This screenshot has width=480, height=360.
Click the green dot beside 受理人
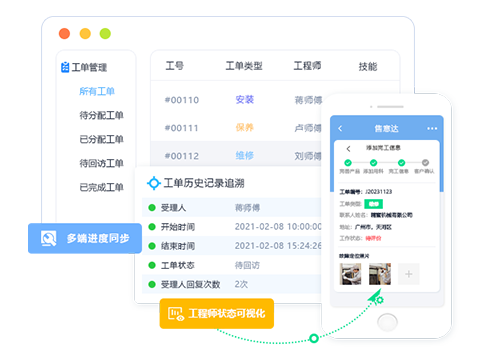[152, 208]
